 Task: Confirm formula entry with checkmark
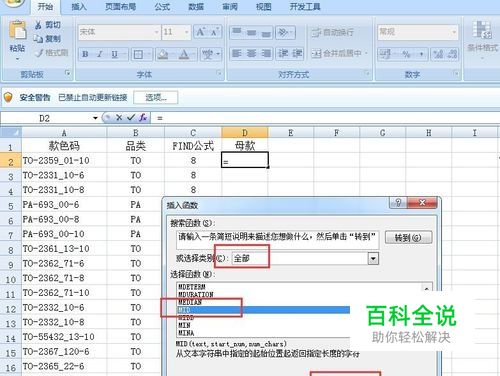pos(131,117)
